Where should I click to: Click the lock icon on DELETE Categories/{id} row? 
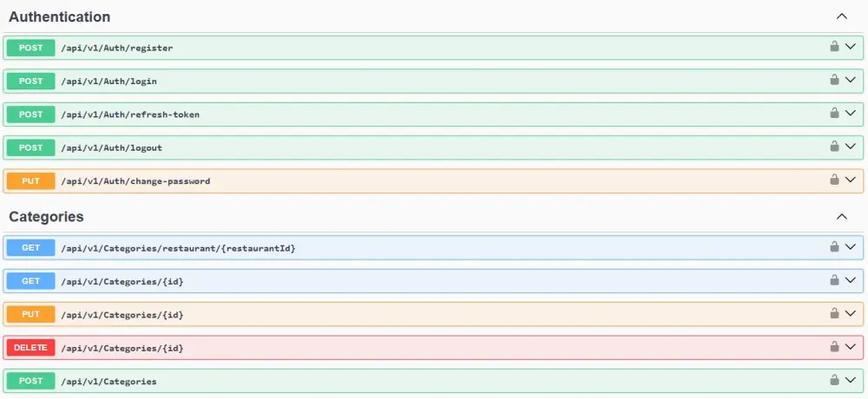point(834,346)
